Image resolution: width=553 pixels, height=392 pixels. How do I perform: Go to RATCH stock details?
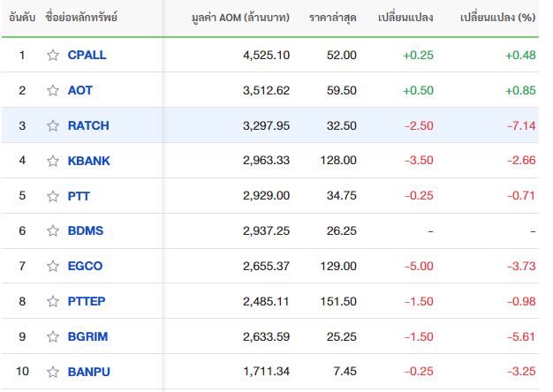[x=88, y=125]
